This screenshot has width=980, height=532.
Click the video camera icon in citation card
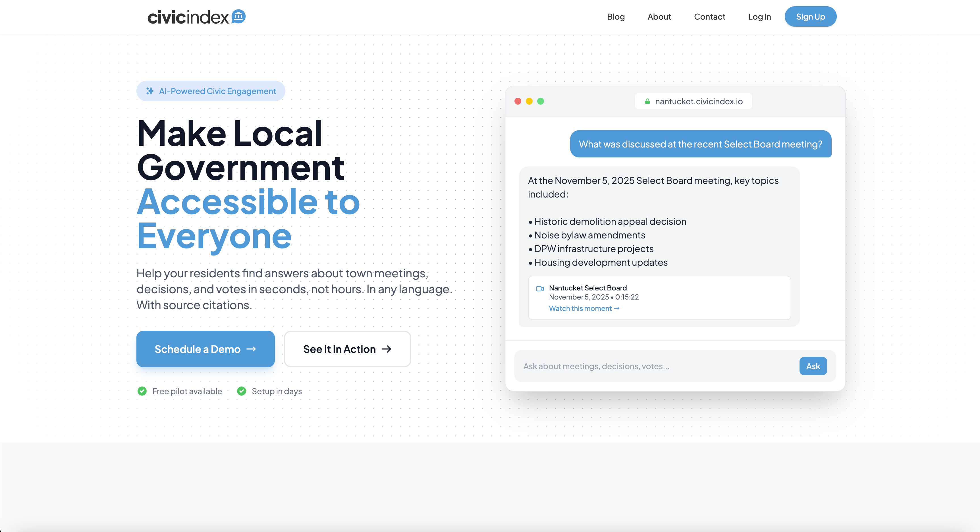tap(540, 289)
